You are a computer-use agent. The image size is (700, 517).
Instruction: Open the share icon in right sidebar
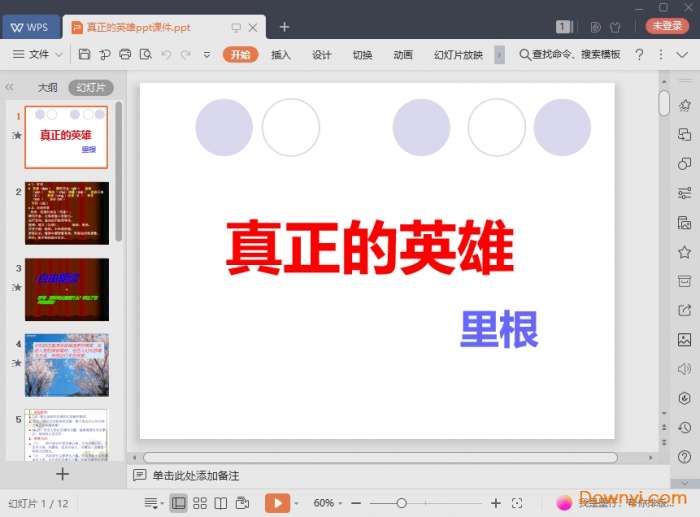pos(684,310)
